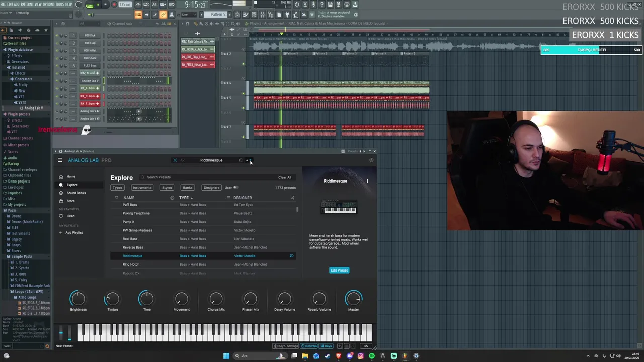Screen dimensions: 644x362
Task: Open the Designers filter dropdown
Action: 211,188
